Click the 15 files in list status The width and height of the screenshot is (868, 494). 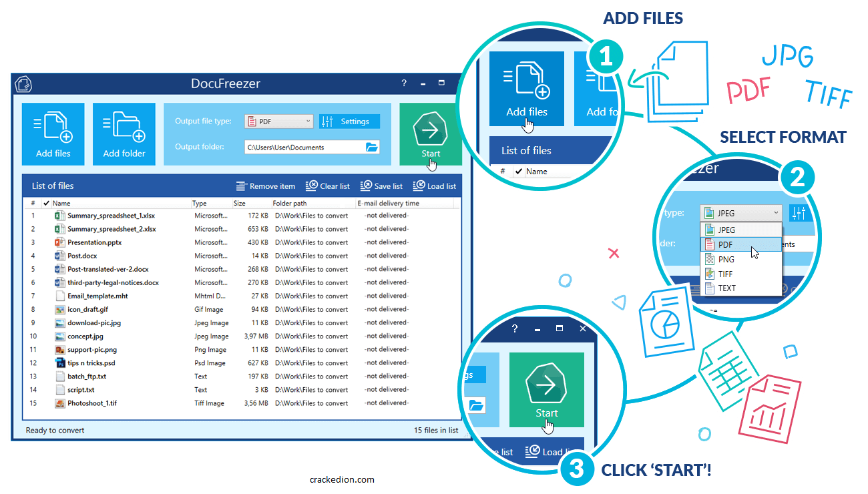[x=436, y=430]
